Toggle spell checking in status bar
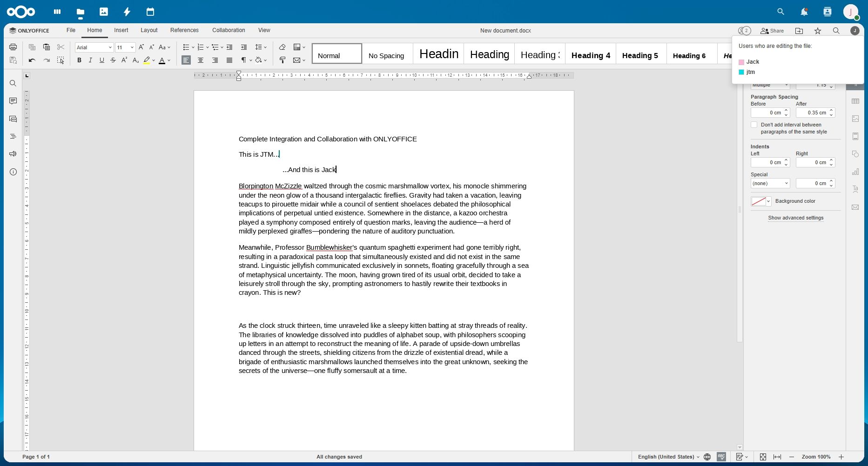The image size is (868, 466). (721, 457)
